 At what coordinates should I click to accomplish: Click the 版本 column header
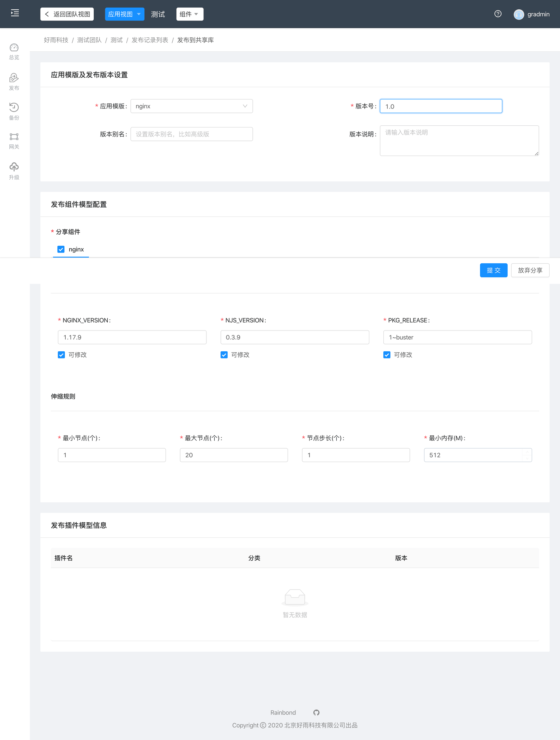[x=401, y=558]
